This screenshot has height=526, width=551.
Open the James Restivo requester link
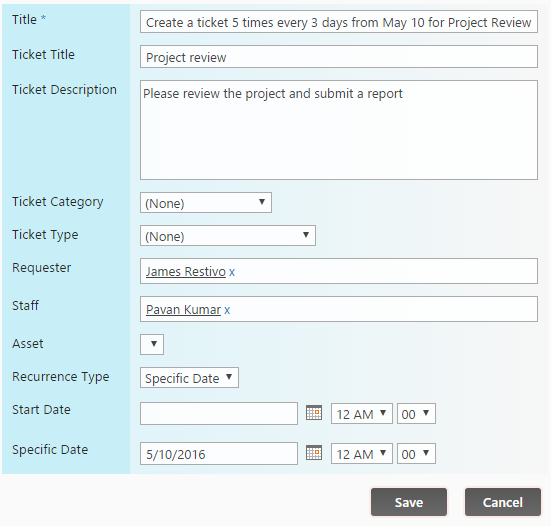[x=186, y=272]
